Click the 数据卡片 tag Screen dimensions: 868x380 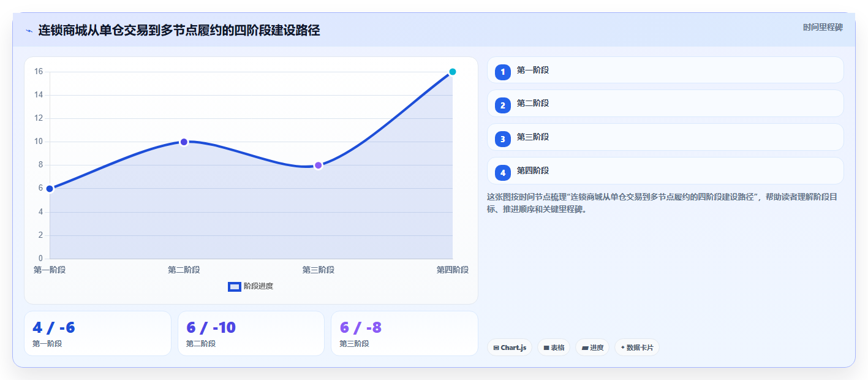[x=637, y=348]
